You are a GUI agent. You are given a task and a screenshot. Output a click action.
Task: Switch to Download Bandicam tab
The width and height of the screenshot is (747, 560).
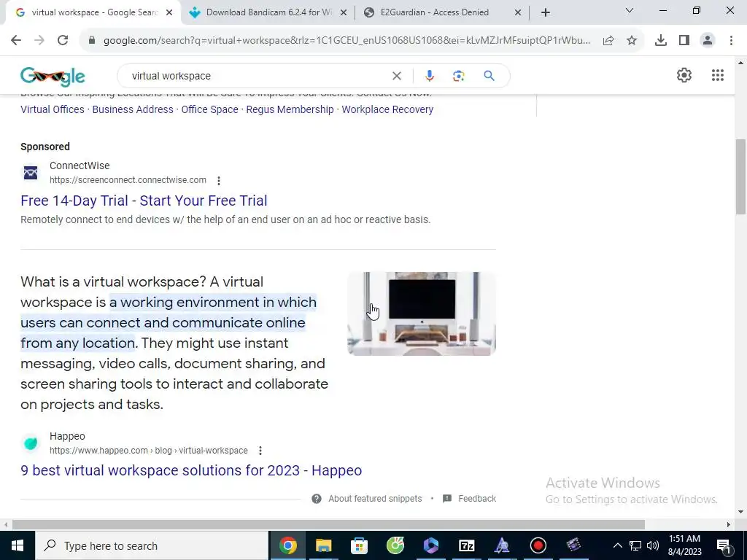pyautogui.click(x=268, y=12)
